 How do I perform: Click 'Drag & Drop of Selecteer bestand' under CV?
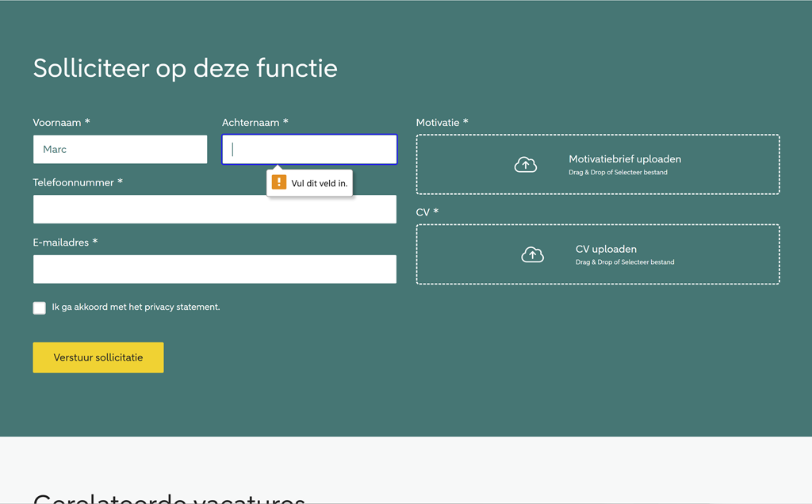tap(624, 262)
